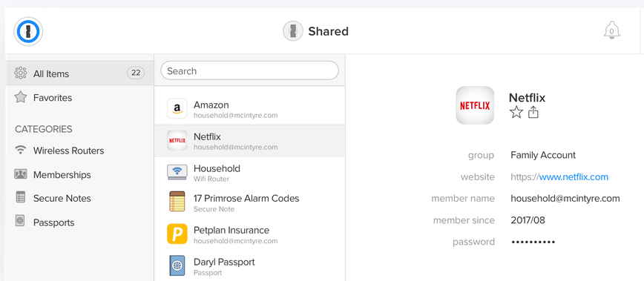The width and height of the screenshot is (644, 281).
Task: Mark Netflix as favorite with star icon
Action: (x=516, y=113)
